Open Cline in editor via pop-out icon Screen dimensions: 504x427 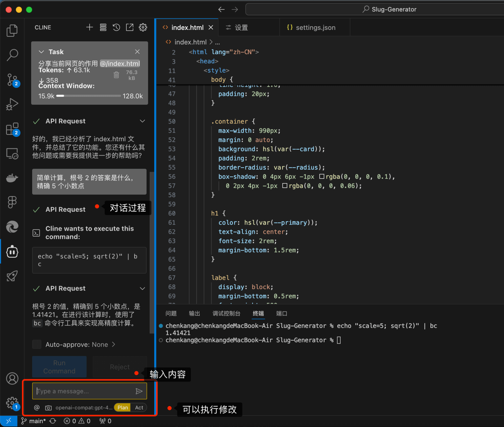[x=130, y=27]
